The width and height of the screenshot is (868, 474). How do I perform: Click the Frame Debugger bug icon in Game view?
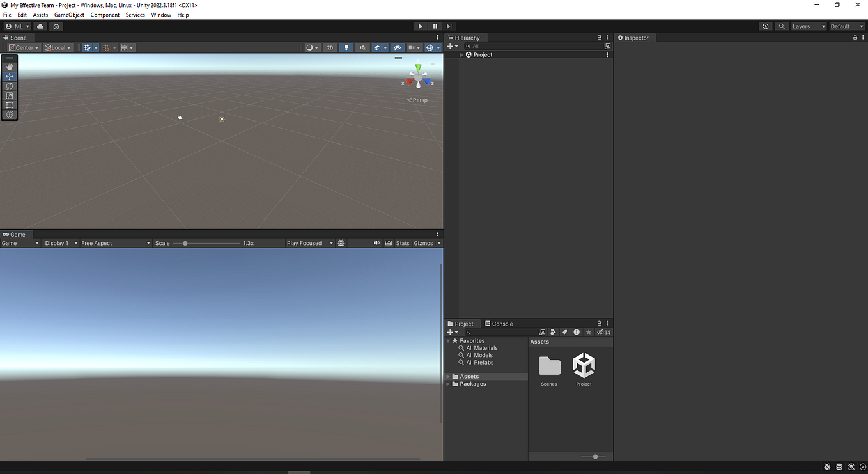click(x=341, y=243)
